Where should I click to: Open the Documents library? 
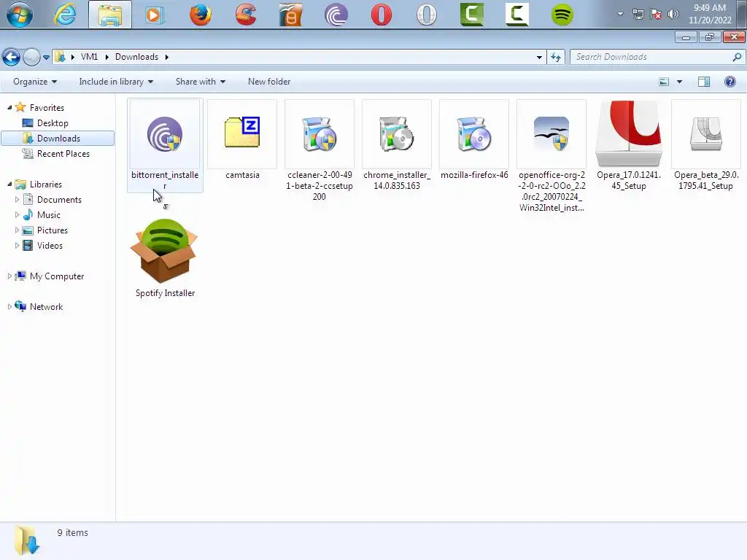click(59, 199)
